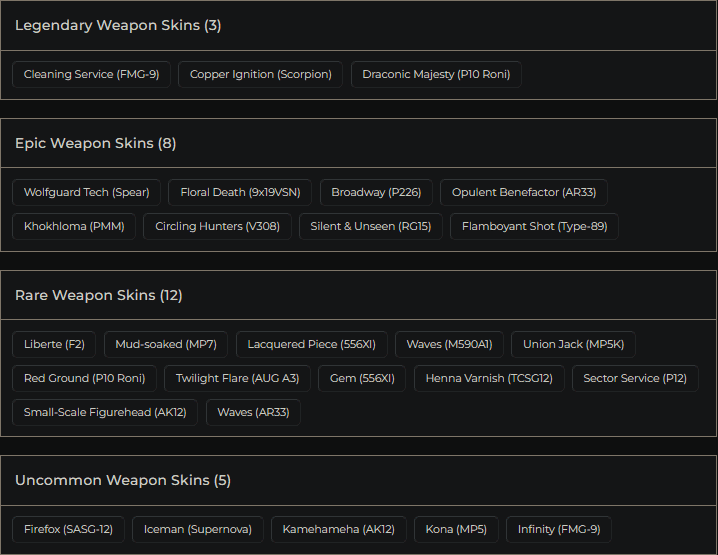The image size is (718, 555).
Task: Select Wolfguard Tech (Spear) epic skin
Action: point(86,192)
